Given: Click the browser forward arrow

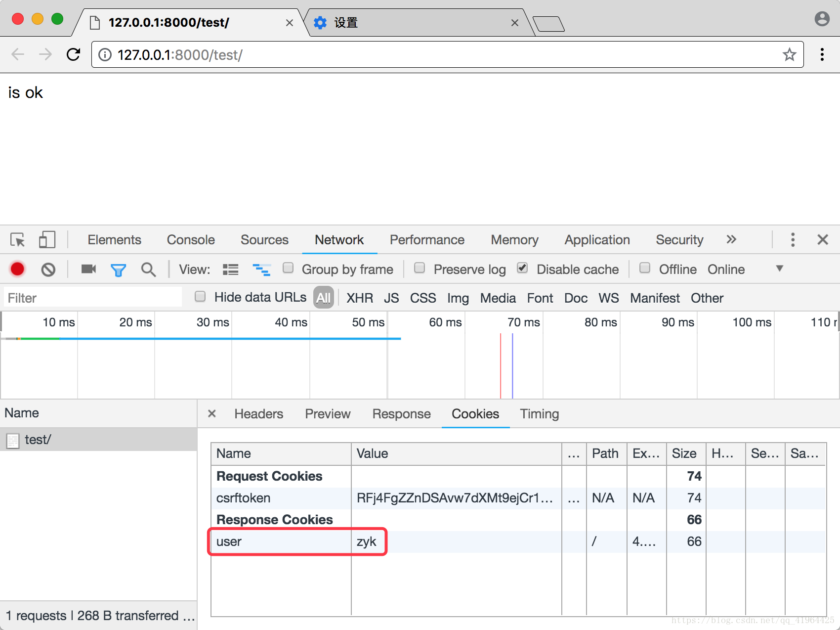Looking at the screenshot, I should tap(45, 54).
